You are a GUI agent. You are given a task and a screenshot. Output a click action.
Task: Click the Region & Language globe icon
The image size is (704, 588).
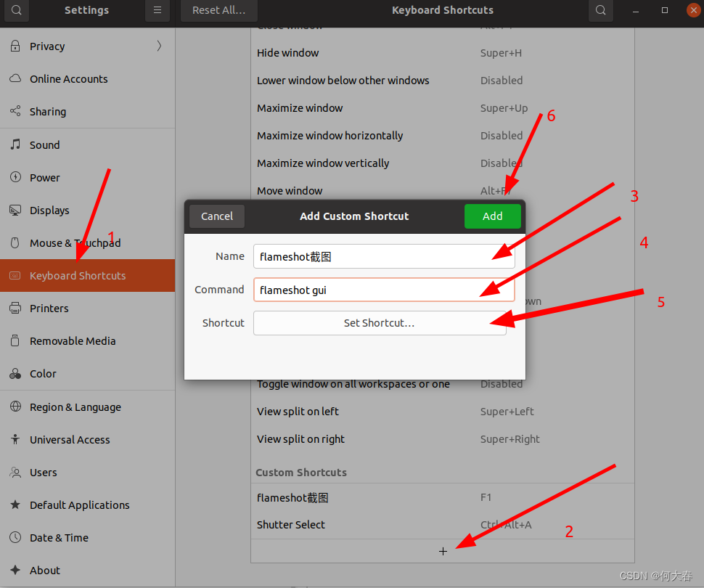[x=15, y=407]
